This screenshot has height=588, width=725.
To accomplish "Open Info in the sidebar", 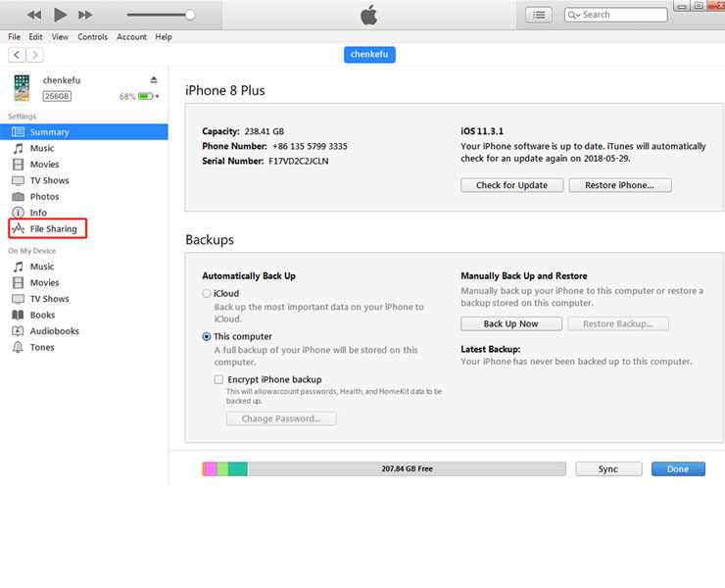I will pos(38,213).
